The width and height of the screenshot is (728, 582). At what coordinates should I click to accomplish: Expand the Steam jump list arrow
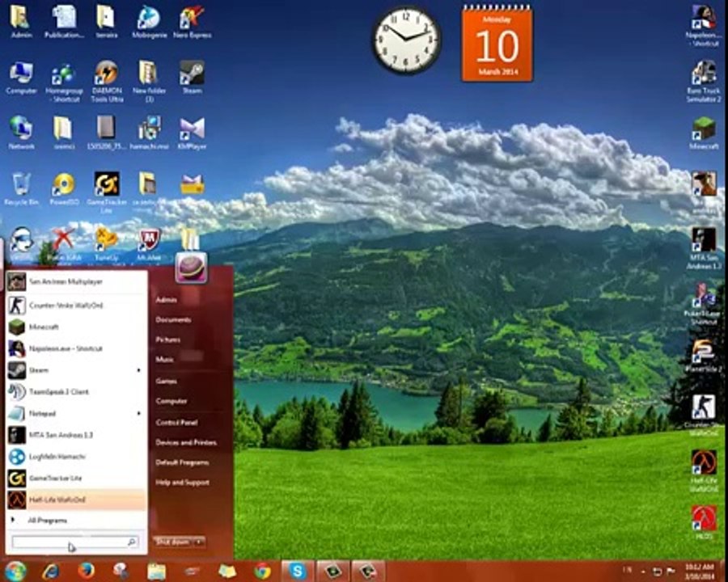click(x=138, y=370)
